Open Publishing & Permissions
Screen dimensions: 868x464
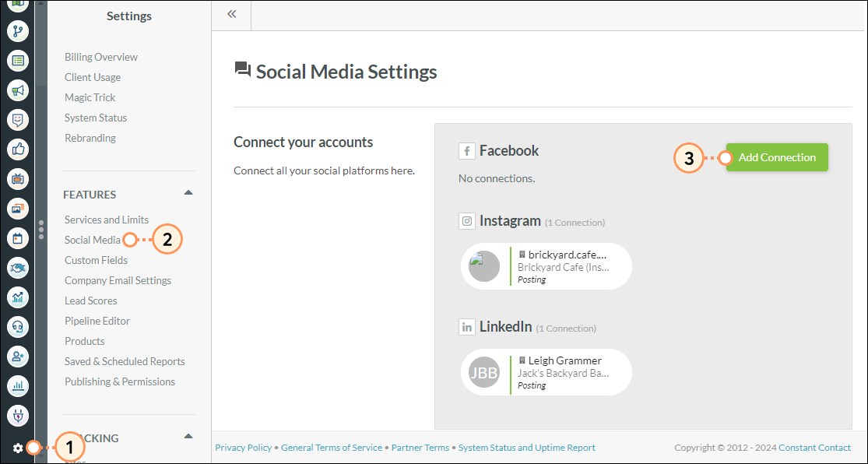pyautogui.click(x=120, y=382)
